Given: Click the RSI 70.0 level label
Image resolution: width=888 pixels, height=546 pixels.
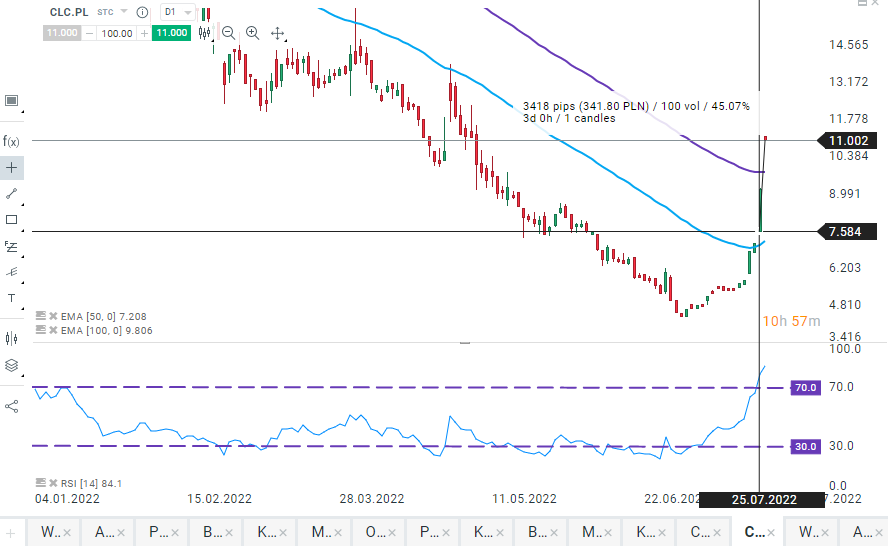Looking at the screenshot, I should [805, 387].
